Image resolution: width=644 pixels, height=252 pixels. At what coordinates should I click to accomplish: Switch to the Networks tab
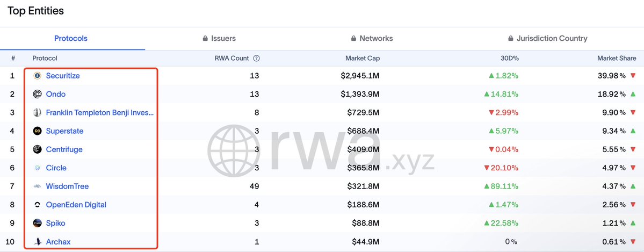(372, 38)
